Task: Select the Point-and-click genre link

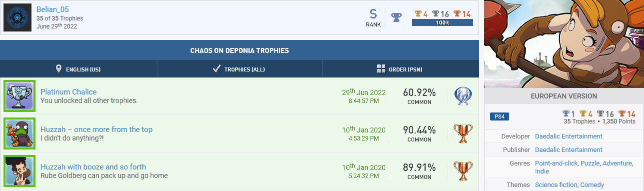Action: coord(556,163)
